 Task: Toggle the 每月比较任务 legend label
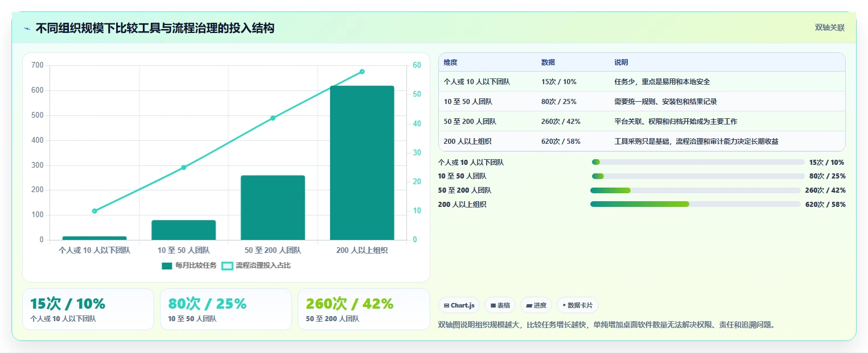pyautogui.click(x=196, y=265)
